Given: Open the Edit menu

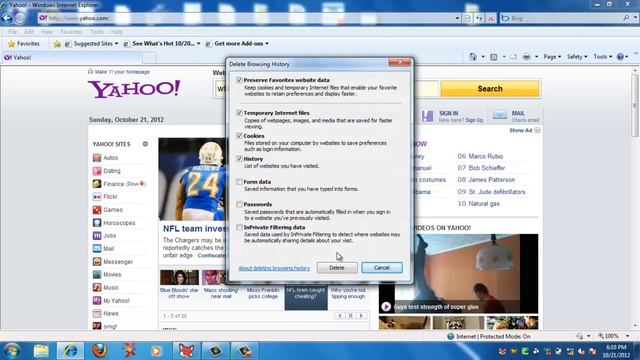Looking at the screenshot, I should (x=29, y=32).
